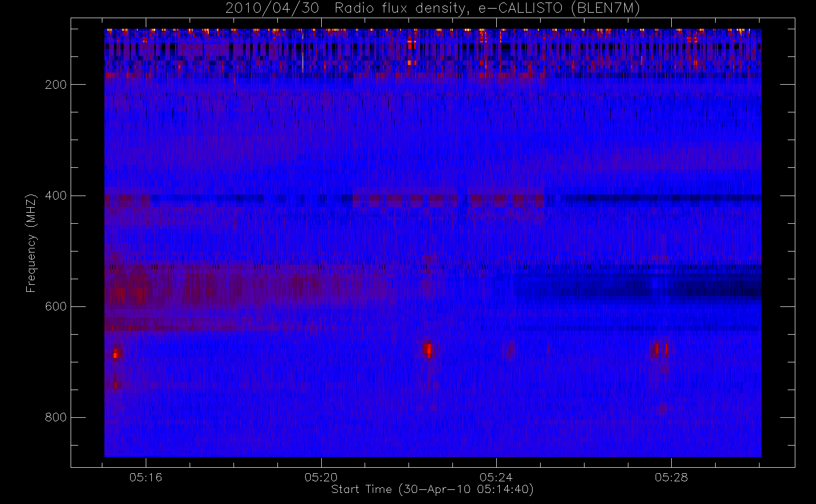Click the 800 frequency tick label
Image resolution: width=816 pixels, height=504 pixels.
[x=55, y=417]
